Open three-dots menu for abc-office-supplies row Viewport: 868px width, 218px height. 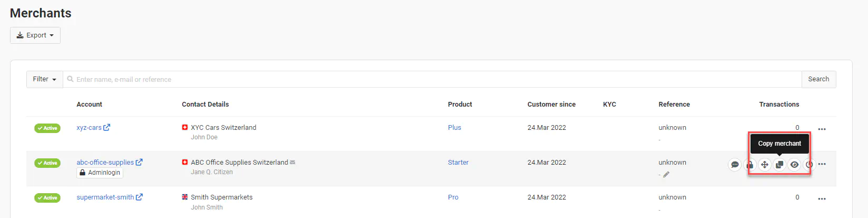pos(822,164)
